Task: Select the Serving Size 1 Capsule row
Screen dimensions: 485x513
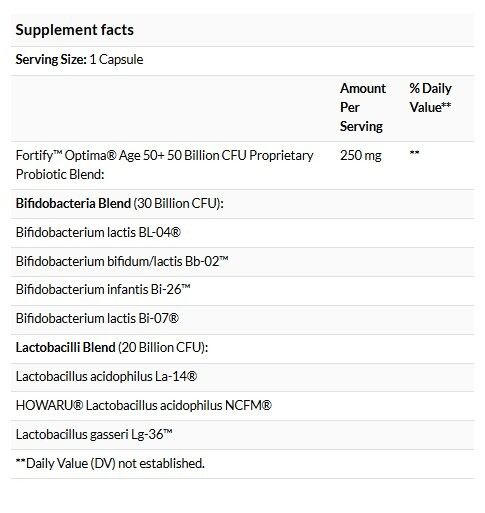Action: pos(242,61)
